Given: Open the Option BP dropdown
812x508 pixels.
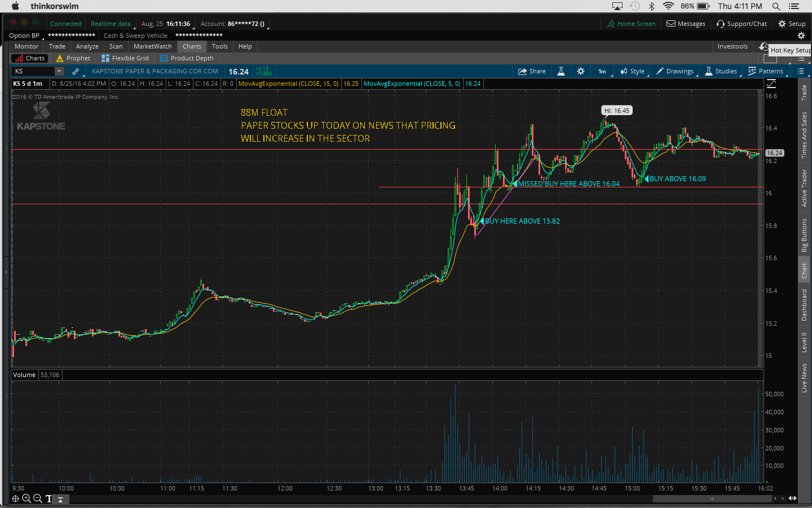Looking at the screenshot, I should pyautogui.click(x=25, y=36).
